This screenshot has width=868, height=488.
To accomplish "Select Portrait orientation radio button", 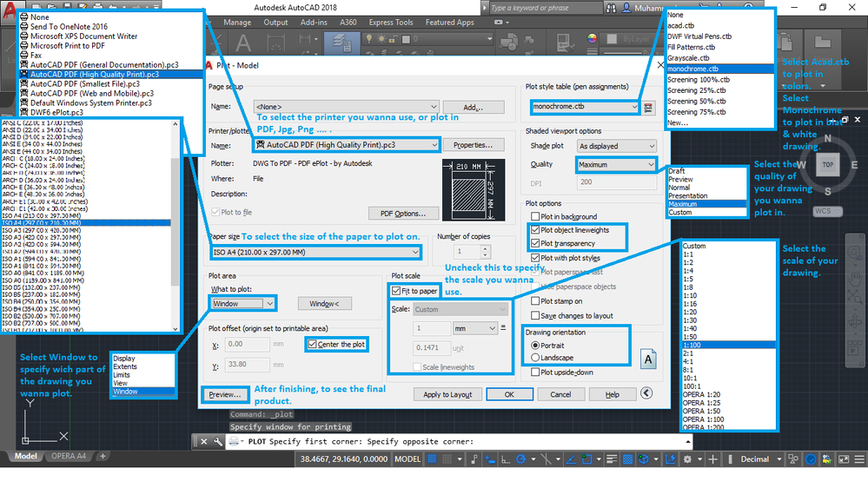I will (535, 346).
